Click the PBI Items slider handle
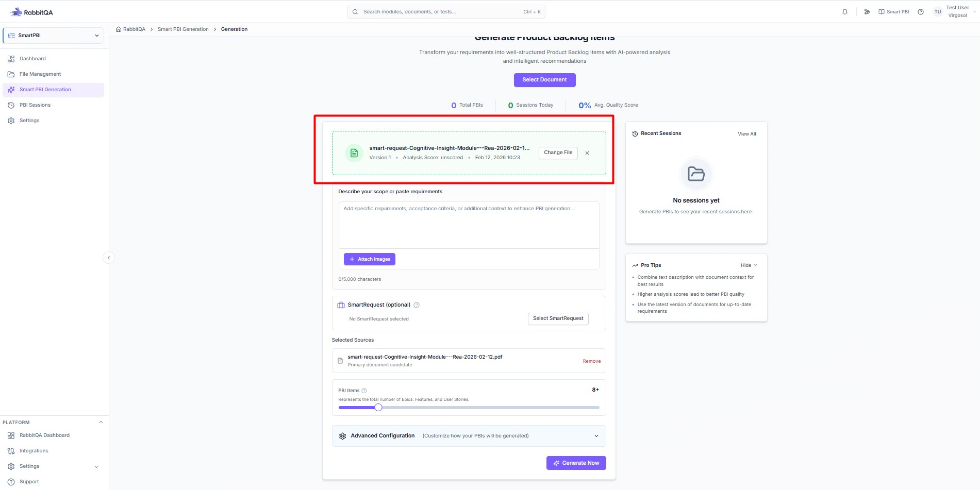The height and width of the screenshot is (490, 980). [x=378, y=408]
